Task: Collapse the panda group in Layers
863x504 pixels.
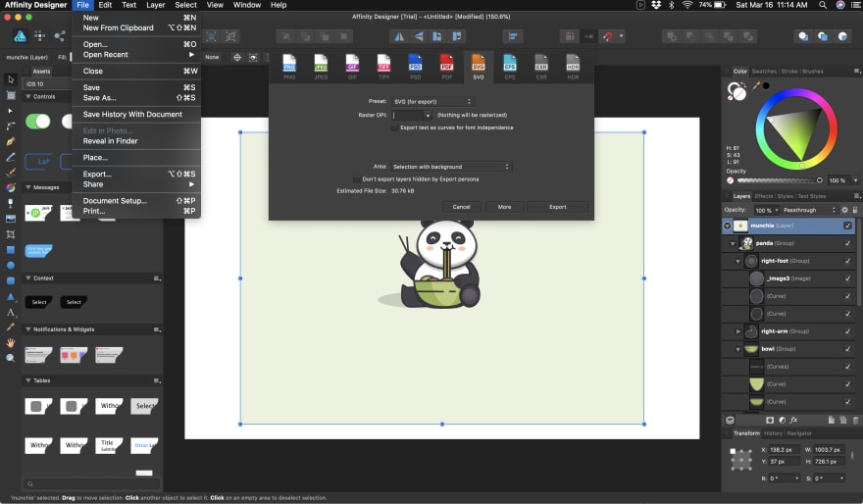Action: coord(733,243)
